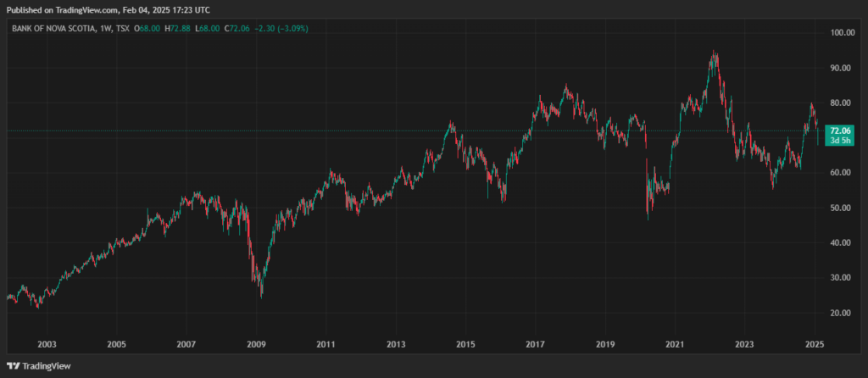This screenshot has width=868, height=378.
Task: Click the low value L68.00 in legend
Action: point(208,28)
